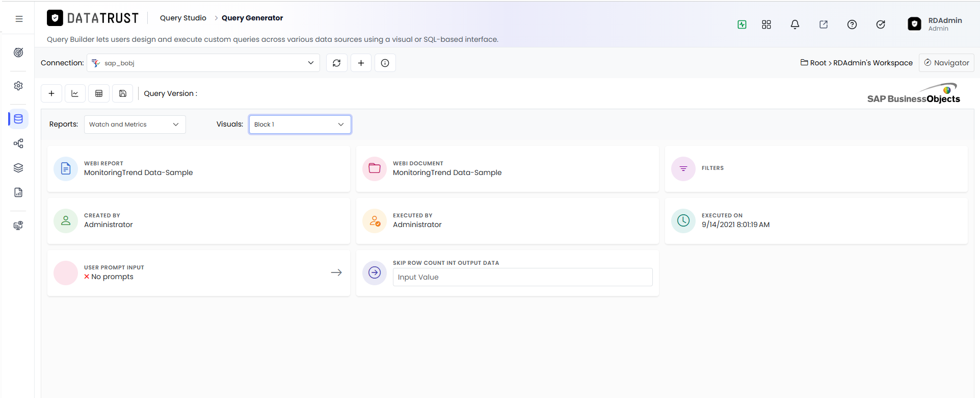Open the Navigator button
980x398 pixels.
[x=946, y=63]
